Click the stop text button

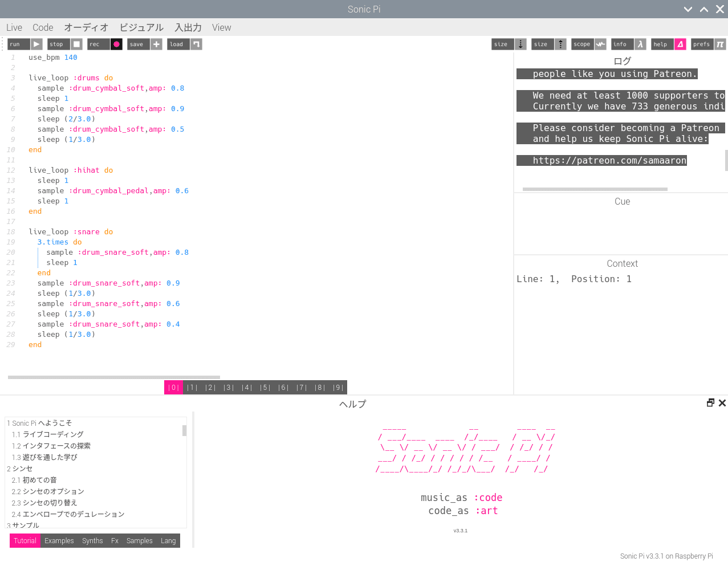click(x=59, y=44)
